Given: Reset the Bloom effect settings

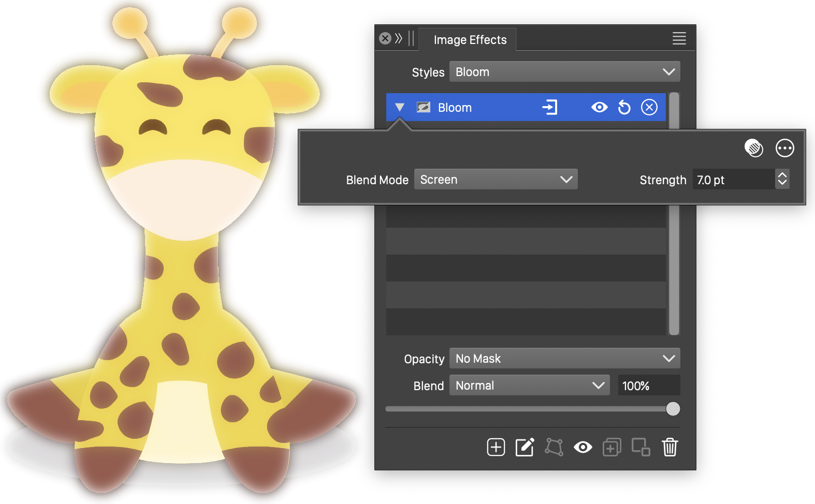Looking at the screenshot, I should [x=624, y=108].
